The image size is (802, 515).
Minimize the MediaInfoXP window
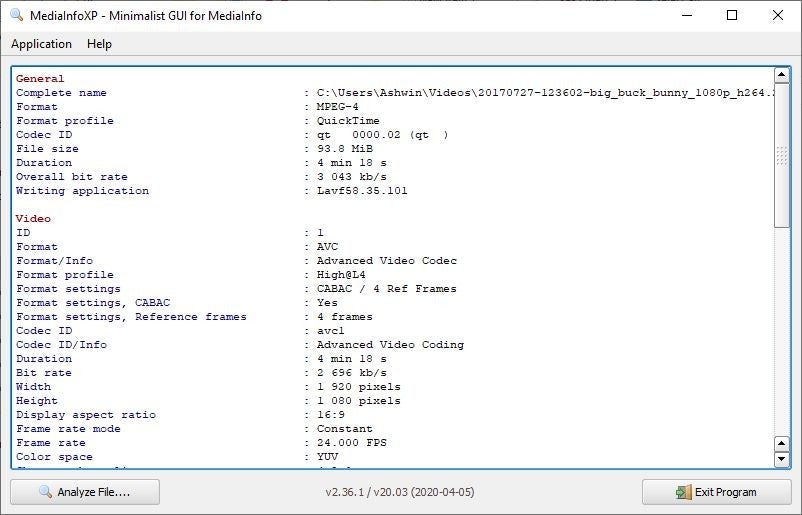686,16
